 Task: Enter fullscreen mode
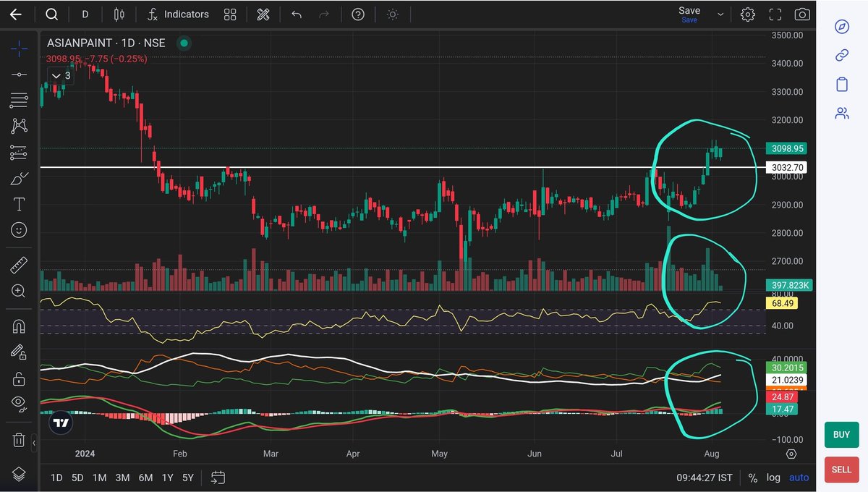(775, 14)
